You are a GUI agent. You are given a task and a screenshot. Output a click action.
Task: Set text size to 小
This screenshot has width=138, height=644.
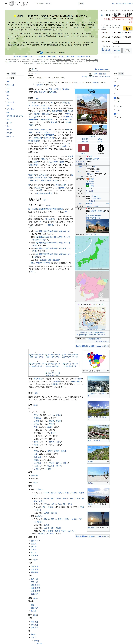pyautogui.click(x=115, y=82)
